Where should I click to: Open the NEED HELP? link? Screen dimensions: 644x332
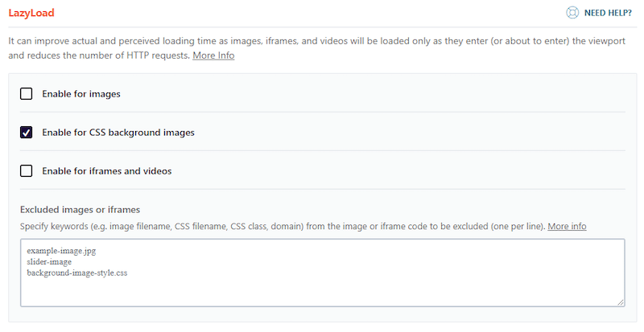point(608,13)
